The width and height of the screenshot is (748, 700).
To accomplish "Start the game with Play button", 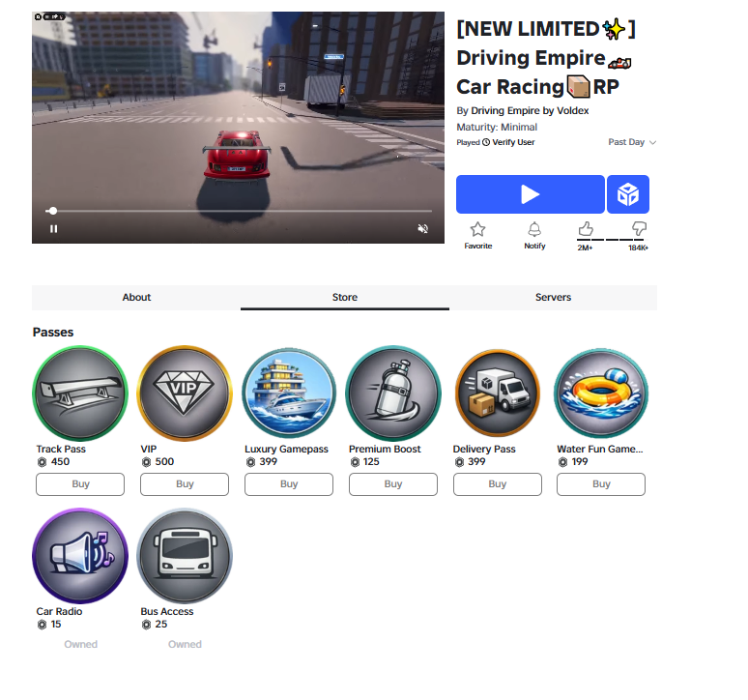I will [530, 194].
